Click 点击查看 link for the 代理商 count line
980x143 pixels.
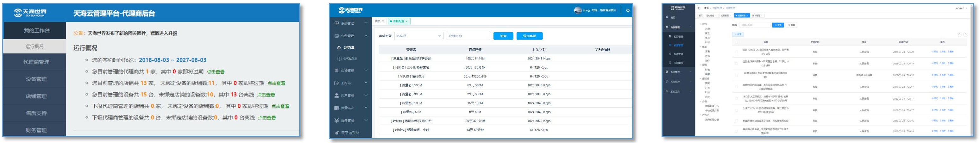click(x=215, y=72)
